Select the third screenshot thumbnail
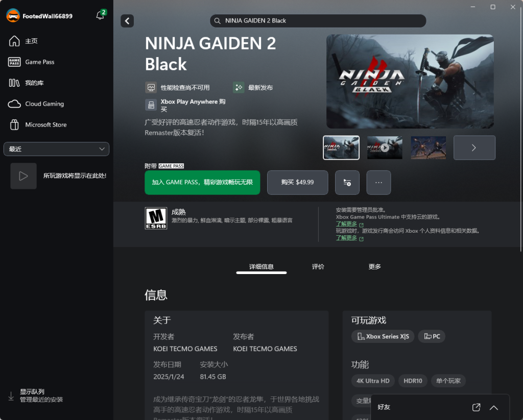The height and width of the screenshot is (420, 523). [x=429, y=147]
